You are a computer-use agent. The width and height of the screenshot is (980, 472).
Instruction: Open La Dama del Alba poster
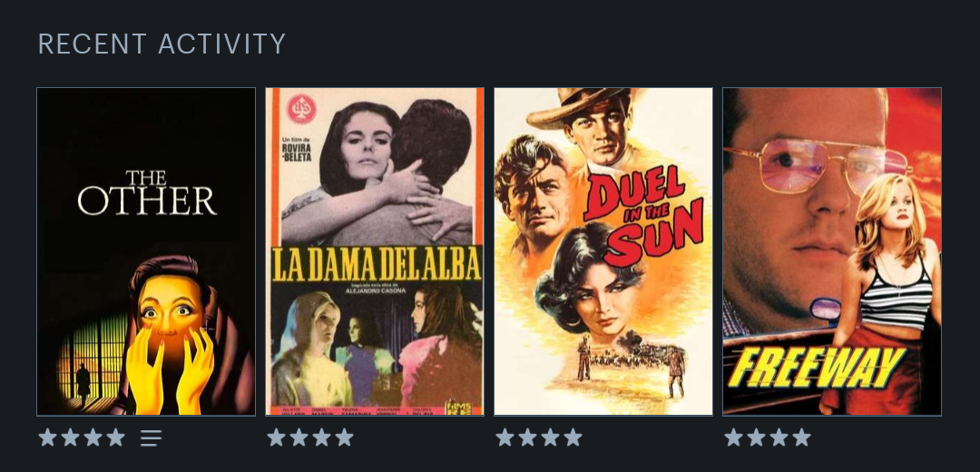tap(375, 252)
